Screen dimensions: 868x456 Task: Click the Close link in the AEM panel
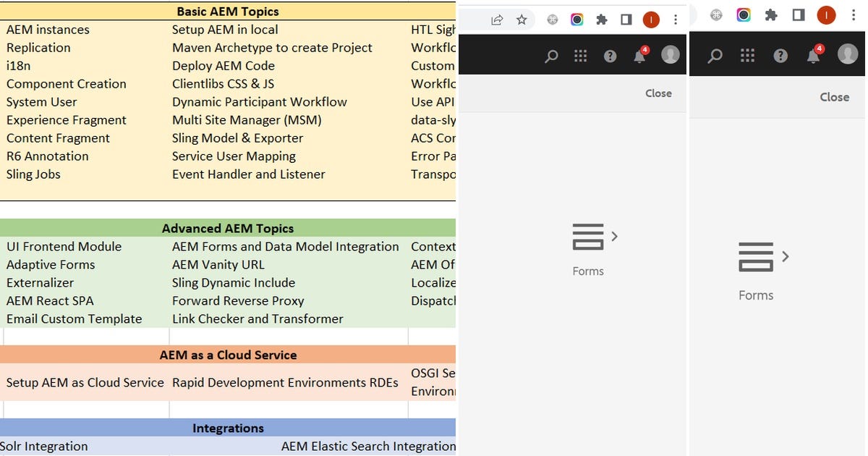point(658,93)
